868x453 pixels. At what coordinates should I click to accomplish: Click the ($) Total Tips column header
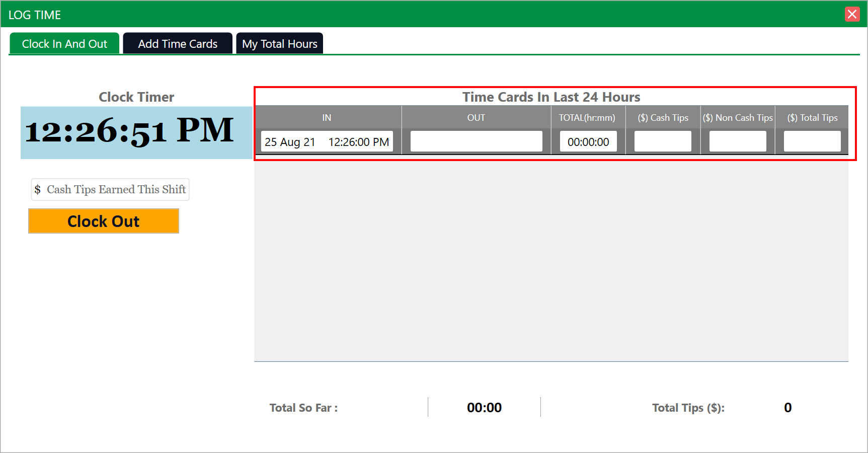812,118
